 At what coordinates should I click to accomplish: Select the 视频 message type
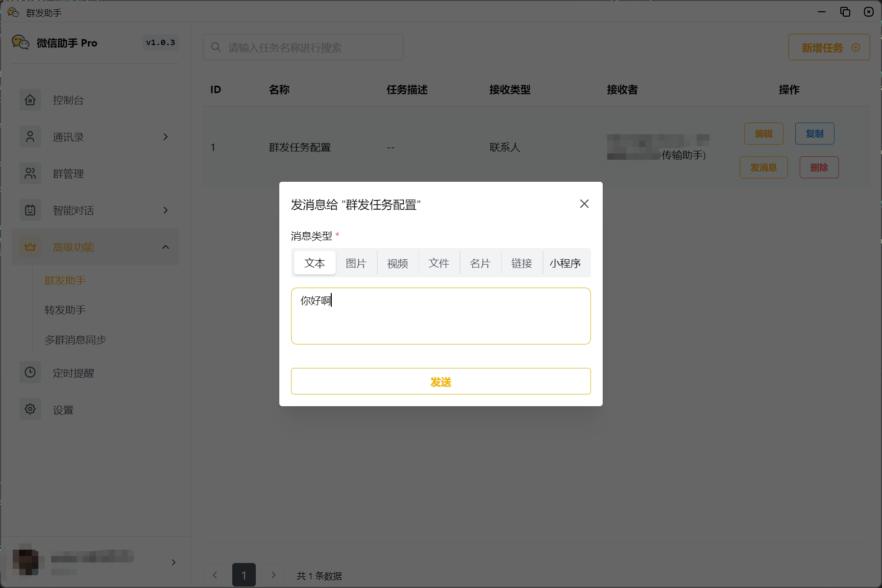[x=397, y=263]
